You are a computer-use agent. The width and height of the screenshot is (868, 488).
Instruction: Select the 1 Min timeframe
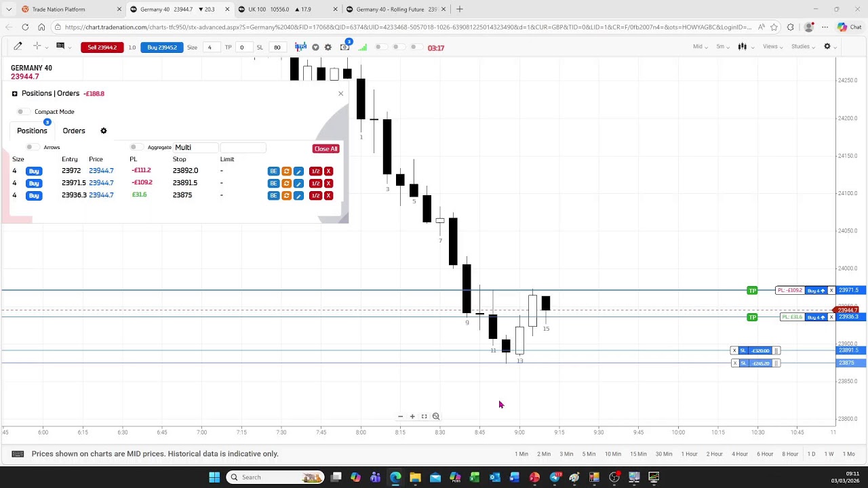tap(521, 454)
